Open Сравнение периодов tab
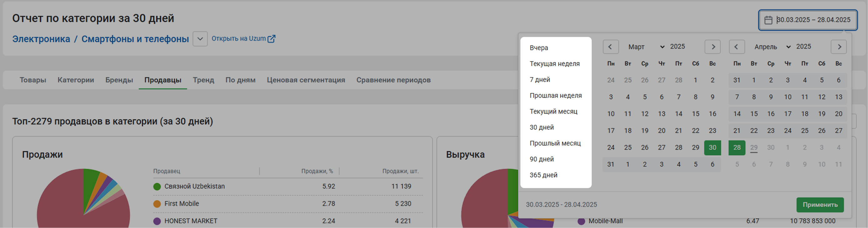This screenshot has height=228, width=868. coord(393,80)
